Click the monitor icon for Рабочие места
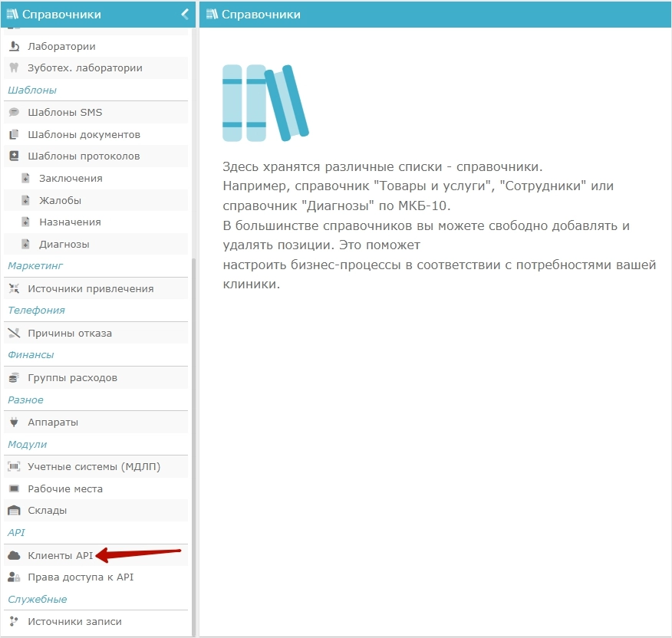The height and width of the screenshot is (638, 672). coord(14,489)
